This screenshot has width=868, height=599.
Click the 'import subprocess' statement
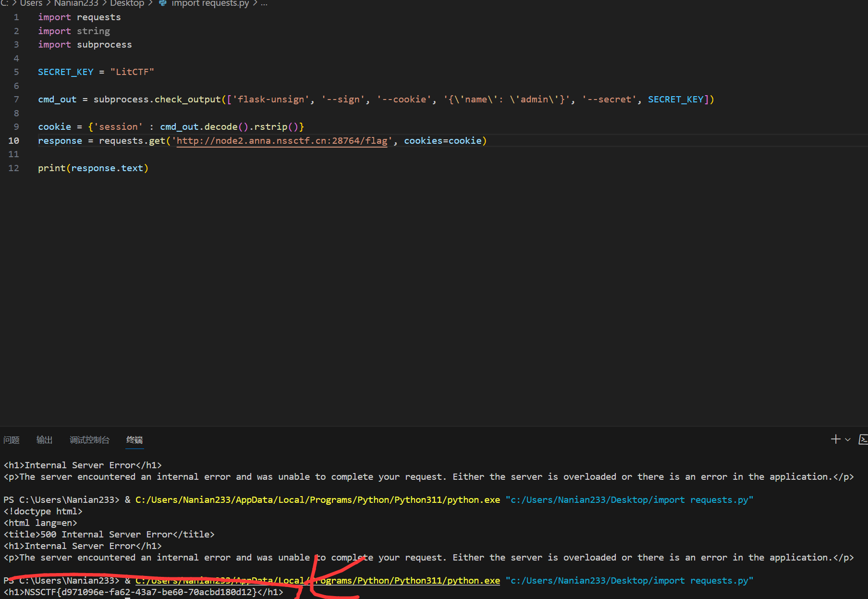tap(85, 45)
